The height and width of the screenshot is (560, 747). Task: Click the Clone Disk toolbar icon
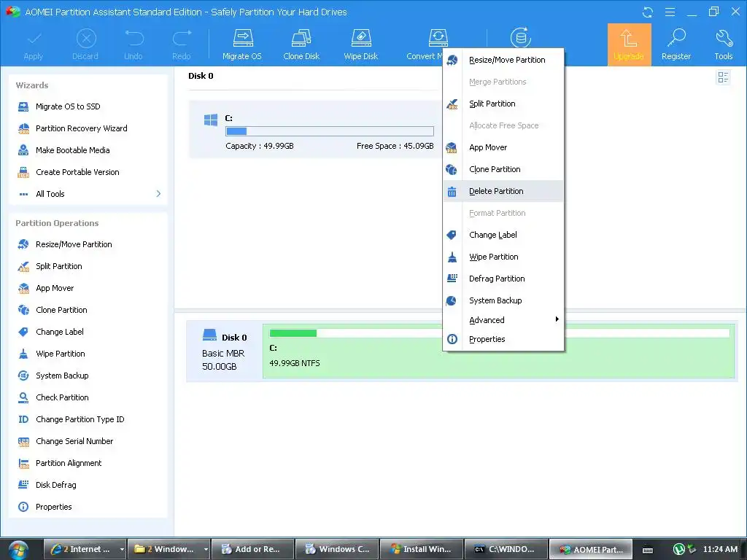point(301,38)
